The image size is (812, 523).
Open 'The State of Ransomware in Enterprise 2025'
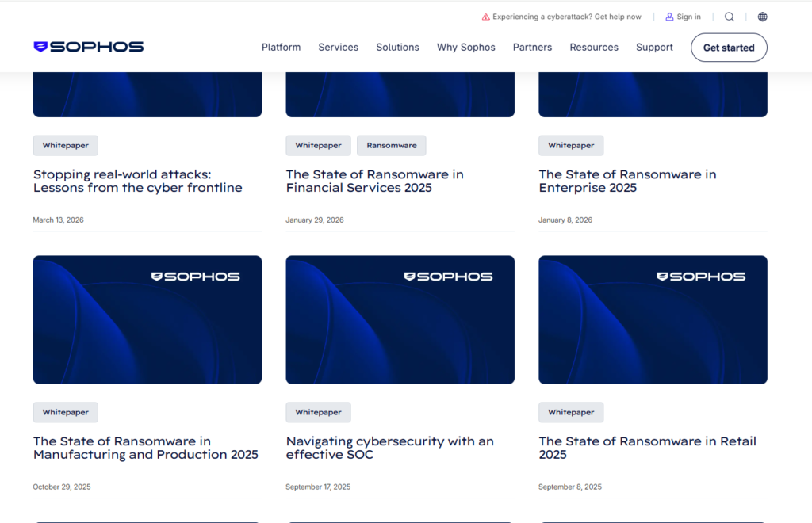pos(626,181)
